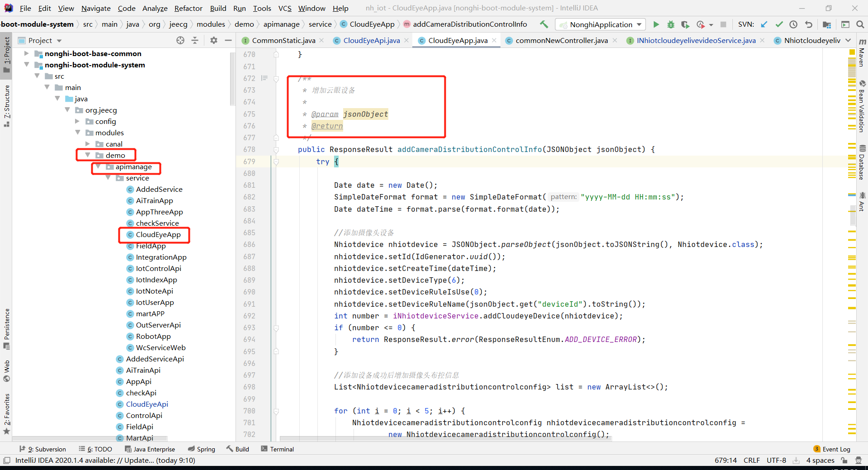Viewport: 868px width, 470px height.
Task: Click the apimanage breadcrumb in navigation bar
Action: pyautogui.click(x=281, y=24)
